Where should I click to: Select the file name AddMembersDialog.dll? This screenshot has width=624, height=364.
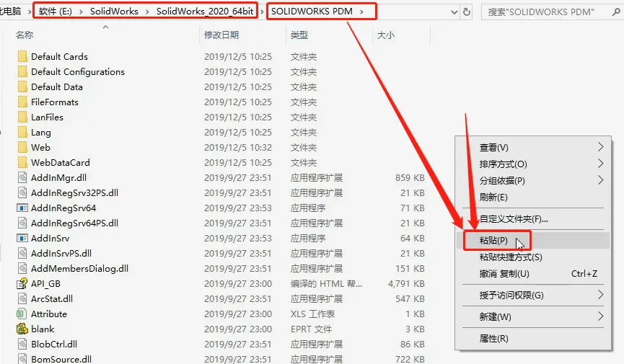point(79,268)
